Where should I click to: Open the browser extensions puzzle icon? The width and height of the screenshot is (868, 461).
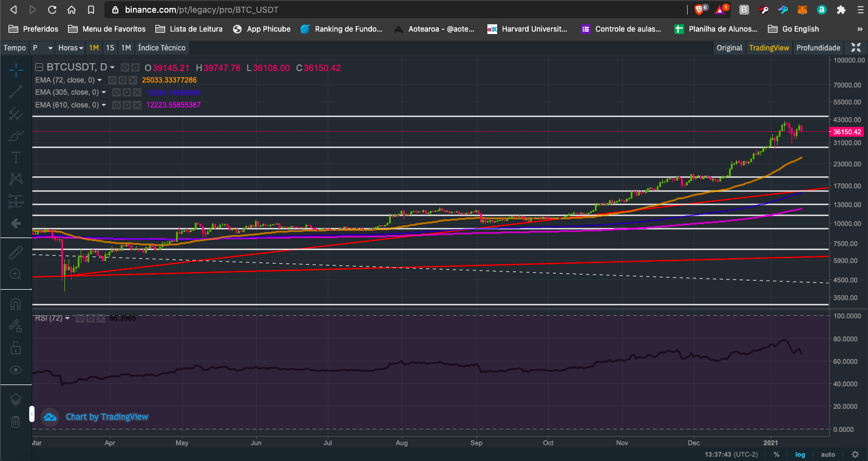point(841,10)
